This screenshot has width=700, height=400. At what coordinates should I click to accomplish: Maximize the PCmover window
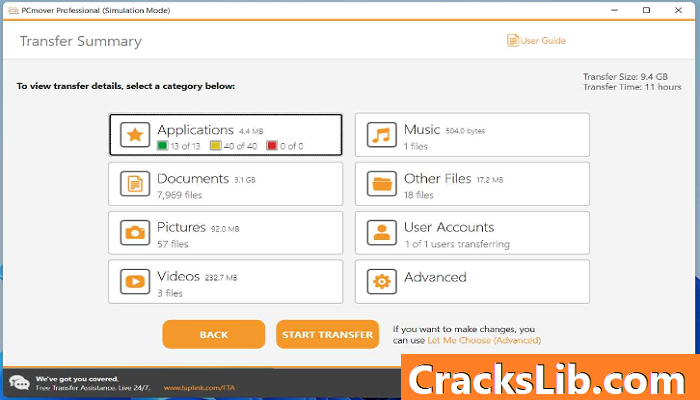(646, 10)
